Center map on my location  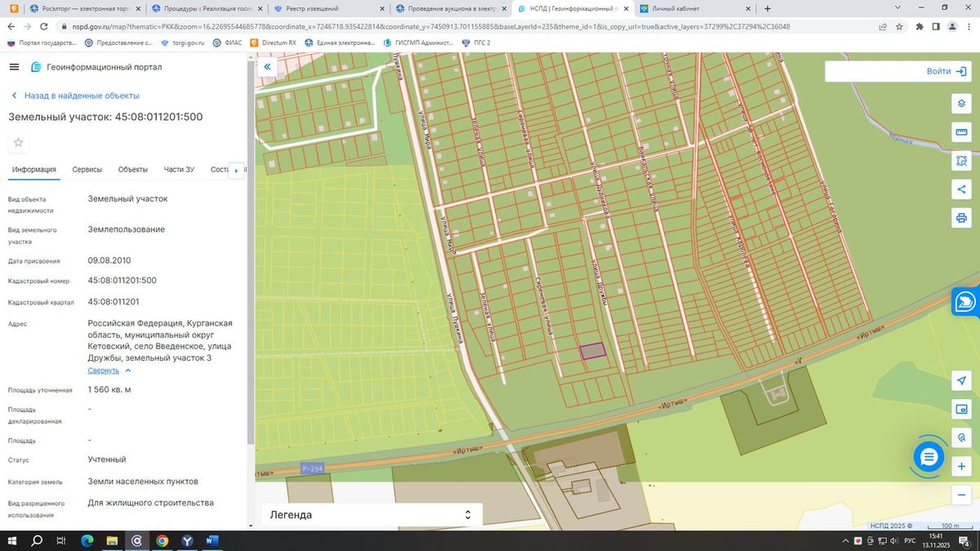961,380
